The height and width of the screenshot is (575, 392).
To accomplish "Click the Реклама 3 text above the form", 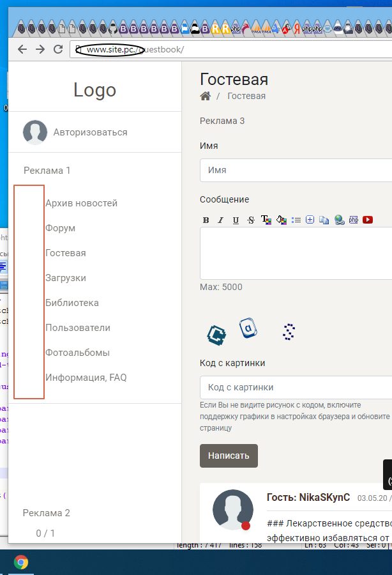I will 222,121.
